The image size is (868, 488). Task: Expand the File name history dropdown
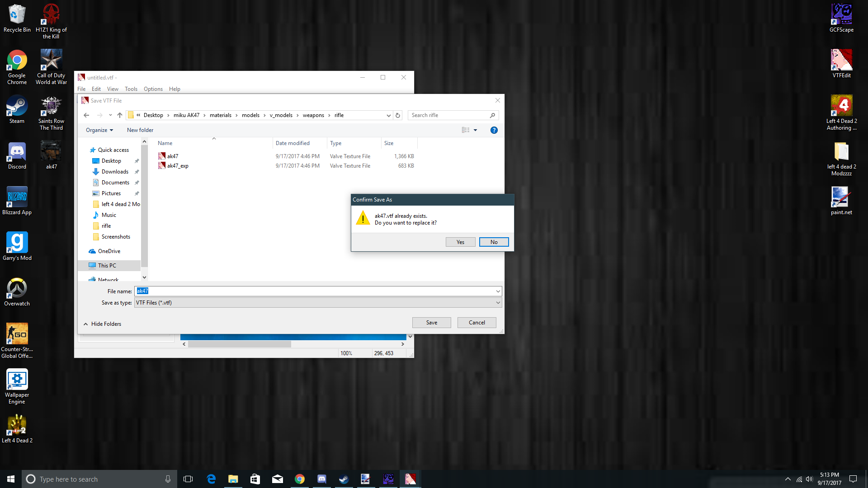click(498, 291)
